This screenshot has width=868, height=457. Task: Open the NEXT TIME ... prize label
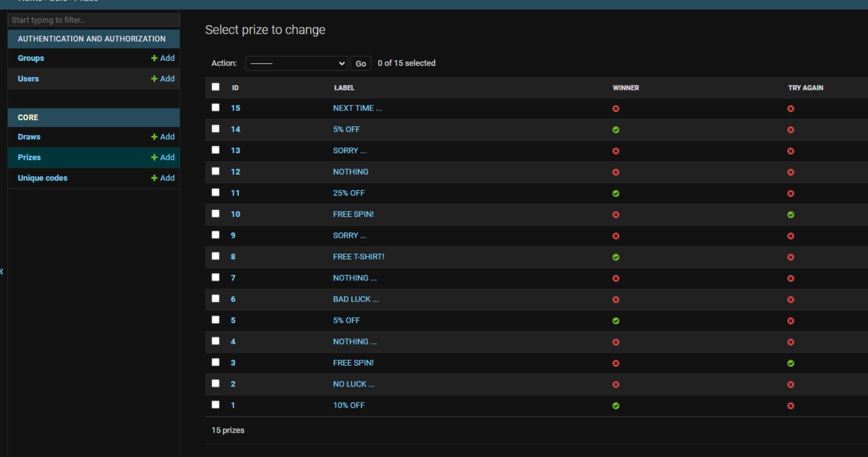click(x=358, y=108)
